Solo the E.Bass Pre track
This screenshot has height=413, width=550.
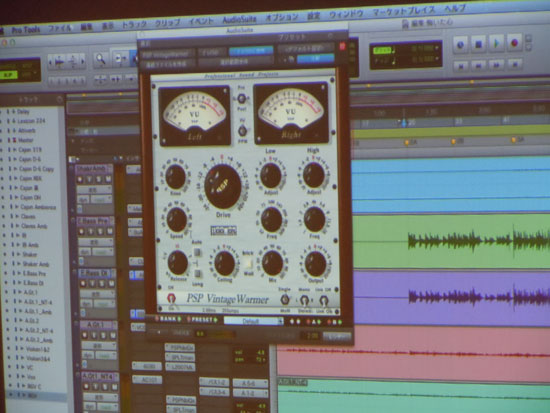pos(100,232)
